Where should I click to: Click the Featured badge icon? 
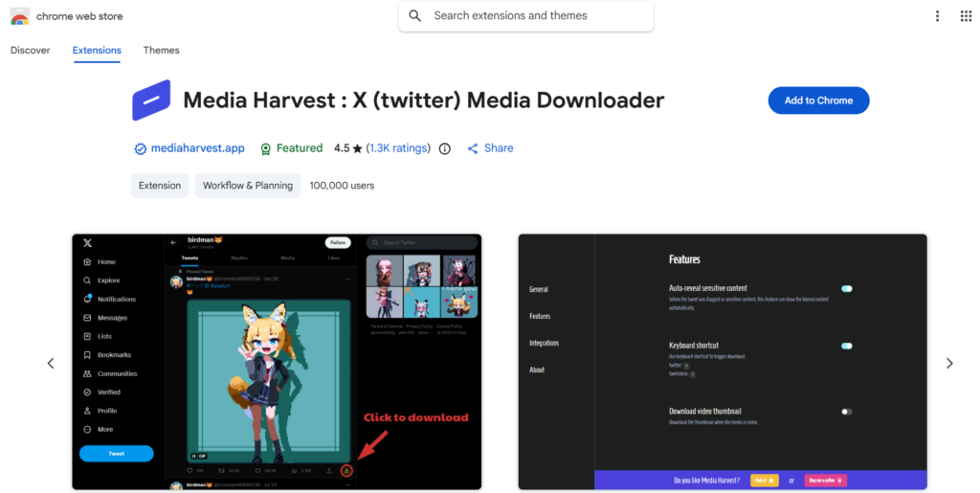tap(266, 148)
